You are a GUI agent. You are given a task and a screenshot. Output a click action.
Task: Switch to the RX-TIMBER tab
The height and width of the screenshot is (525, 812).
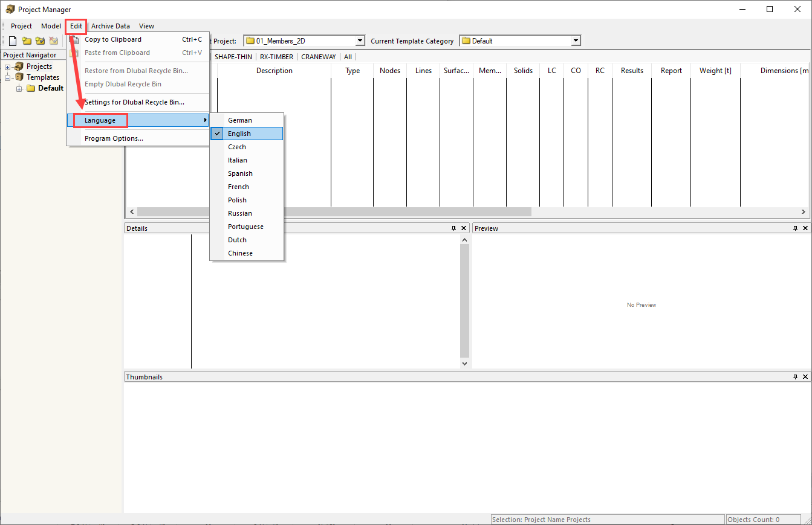[x=277, y=57]
